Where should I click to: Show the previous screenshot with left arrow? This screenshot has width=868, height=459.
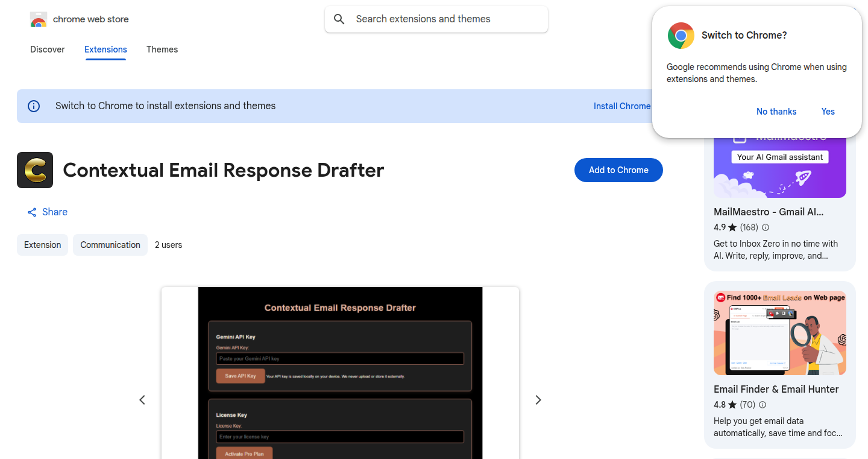click(x=142, y=400)
